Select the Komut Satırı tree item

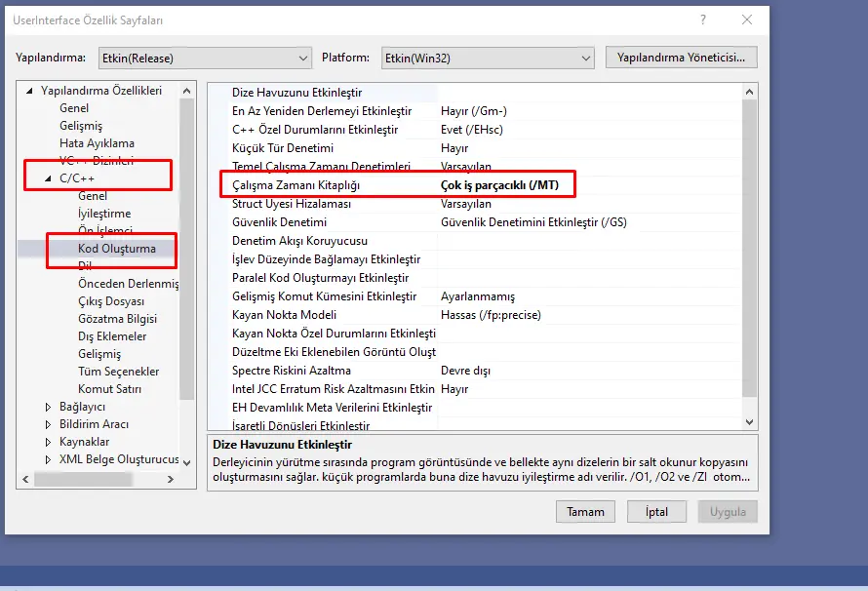109,389
